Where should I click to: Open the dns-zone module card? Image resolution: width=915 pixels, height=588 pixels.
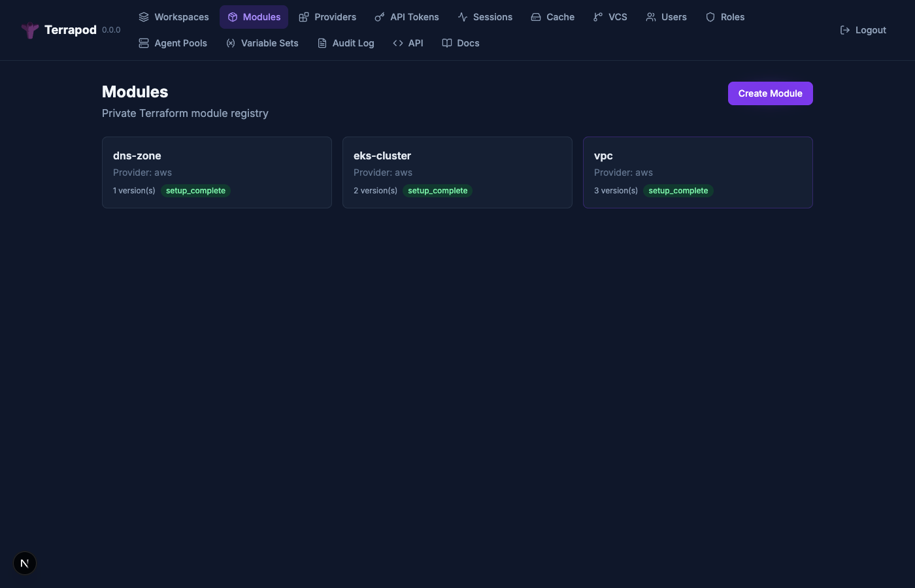(217, 172)
